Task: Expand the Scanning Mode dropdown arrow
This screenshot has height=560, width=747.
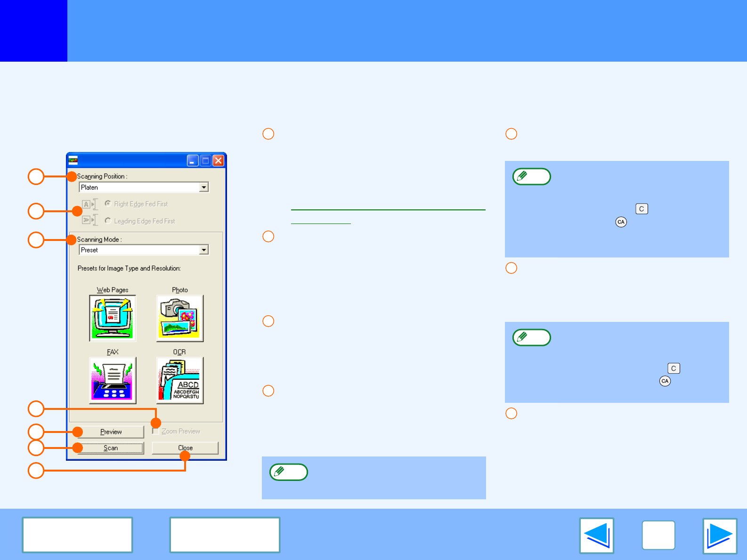Action: point(203,250)
